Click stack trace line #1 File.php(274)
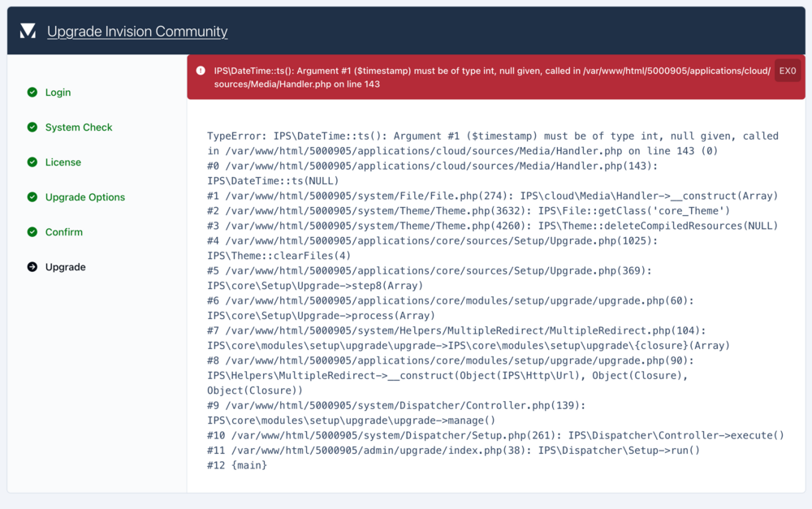 point(493,196)
